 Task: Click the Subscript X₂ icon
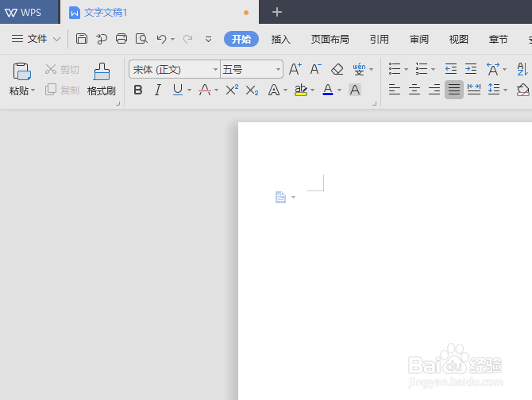click(252, 90)
